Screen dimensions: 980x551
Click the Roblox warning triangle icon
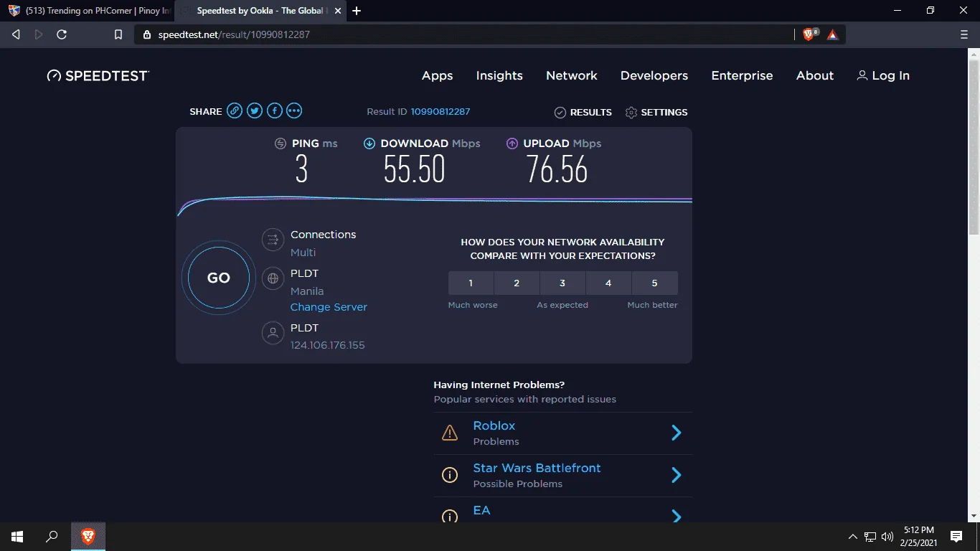point(450,433)
